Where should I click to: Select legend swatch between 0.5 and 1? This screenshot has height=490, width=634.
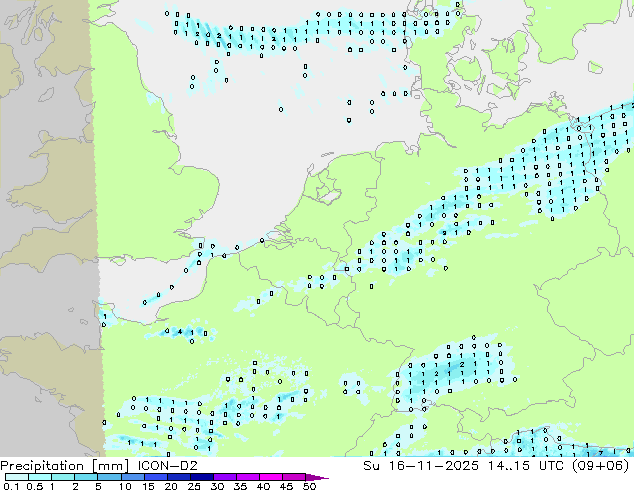click(40, 477)
